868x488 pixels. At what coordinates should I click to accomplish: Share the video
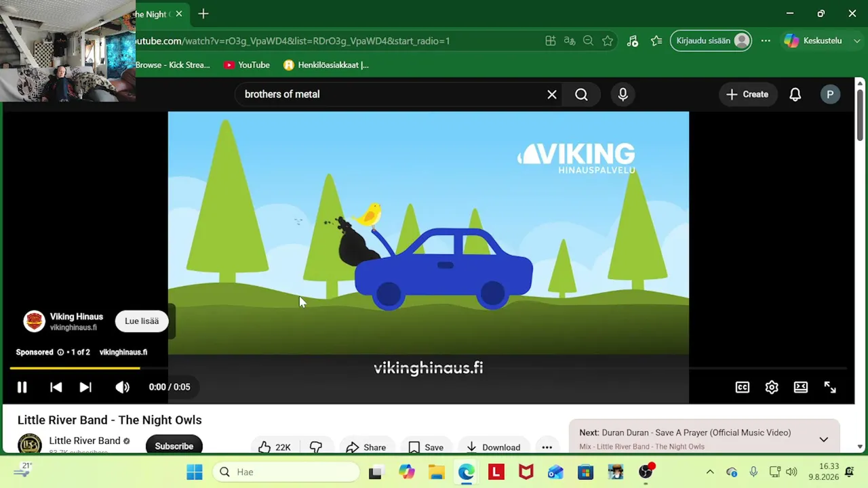(366, 447)
